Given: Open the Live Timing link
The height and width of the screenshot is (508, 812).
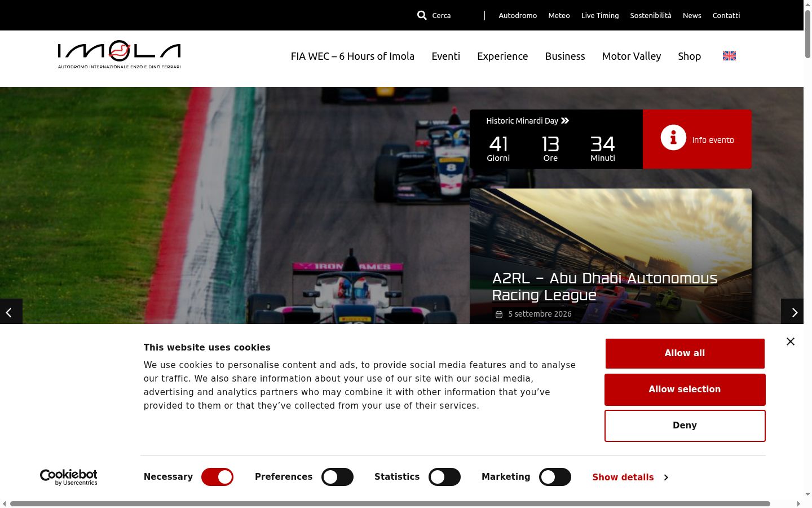Looking at the screenshot, I should [600, 15].
